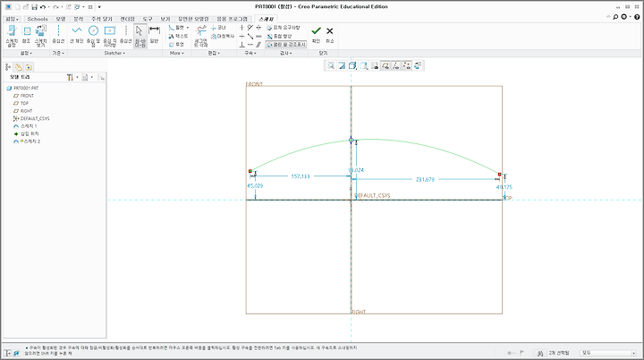644x360 pixels.
Task: Select the 텍스트 text tool
Action: [178, 36]
